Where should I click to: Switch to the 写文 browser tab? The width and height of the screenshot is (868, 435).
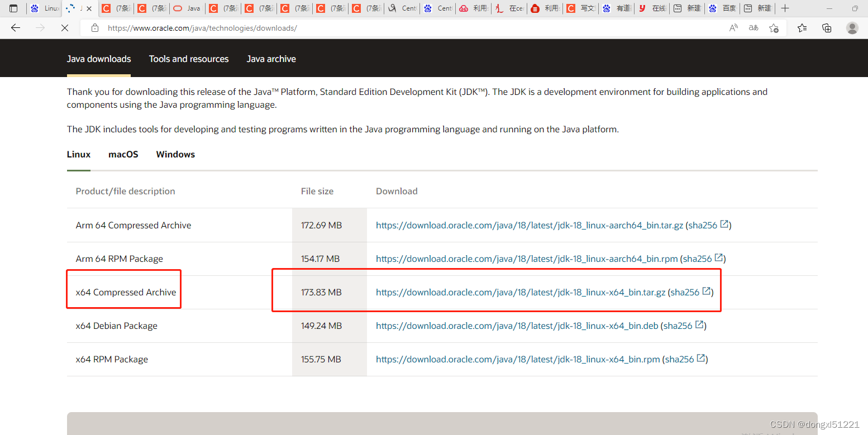point(581,8)
